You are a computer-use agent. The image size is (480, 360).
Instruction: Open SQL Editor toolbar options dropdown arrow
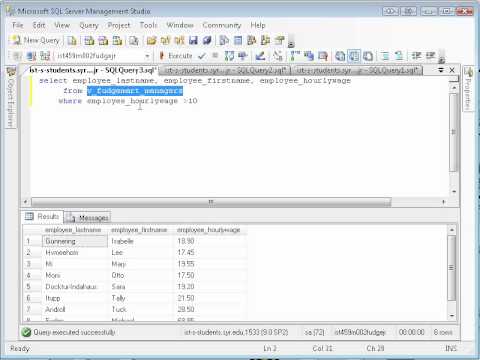click(x=442, y=59)
